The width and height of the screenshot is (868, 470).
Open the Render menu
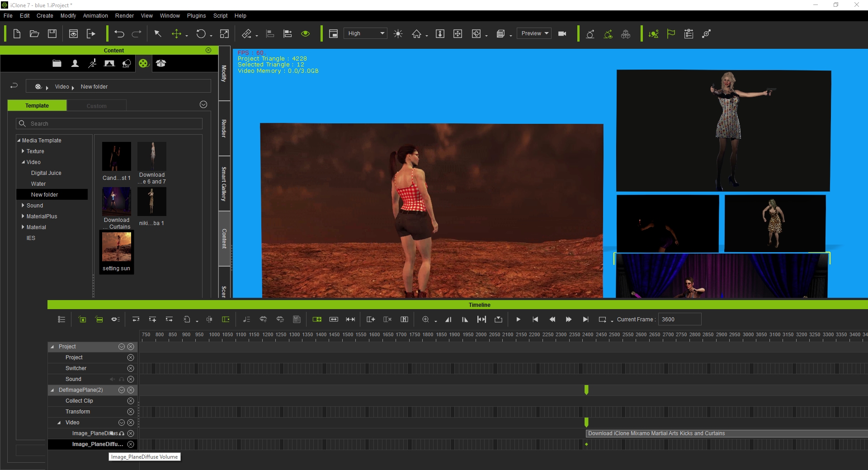pyautogui.click(x=124, y=15)
